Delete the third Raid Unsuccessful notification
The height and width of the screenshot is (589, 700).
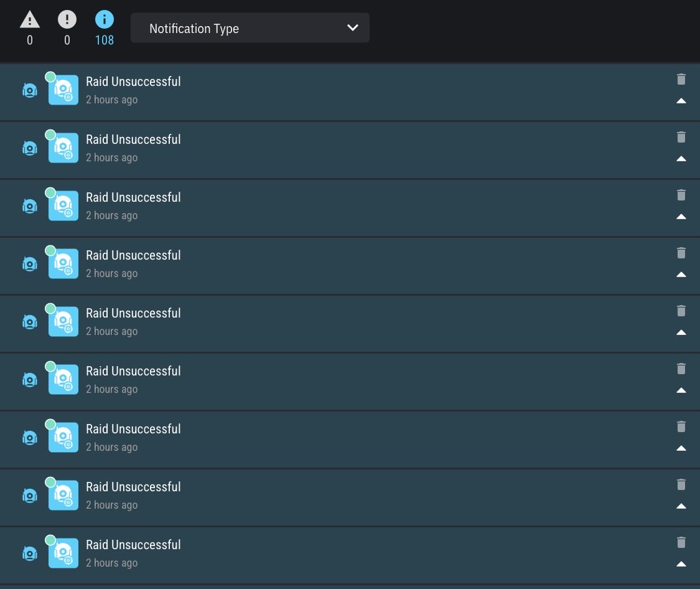tap(681, 195)
